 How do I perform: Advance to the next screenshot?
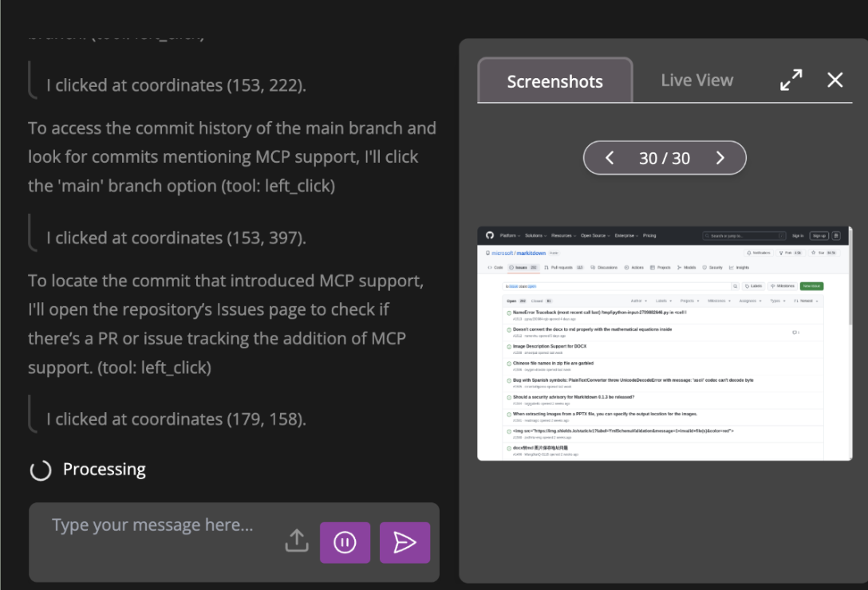click(720, 158)
